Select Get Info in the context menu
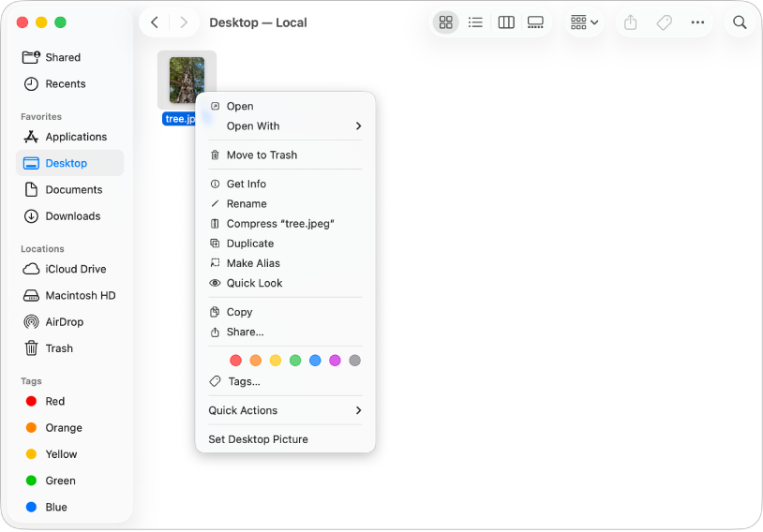The width and height of the screenshot is (763, 532). 246,185
